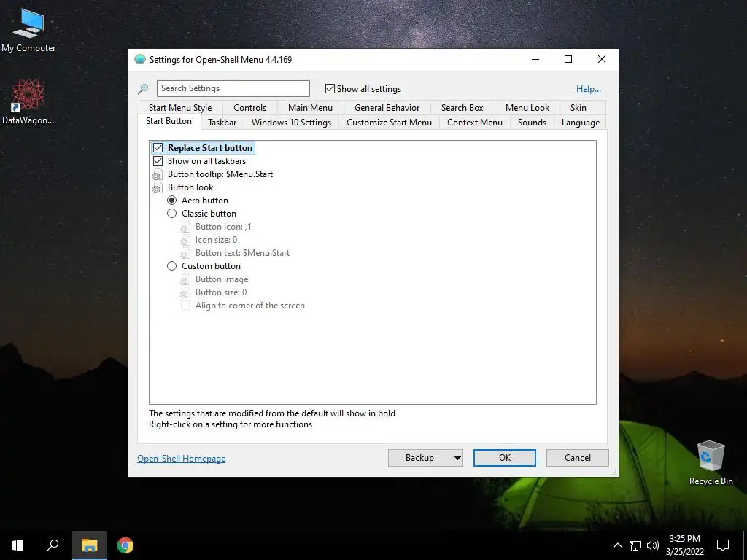
Task: Click the magnifier icon beside Search Settings
Action: [x=143, y=88]
